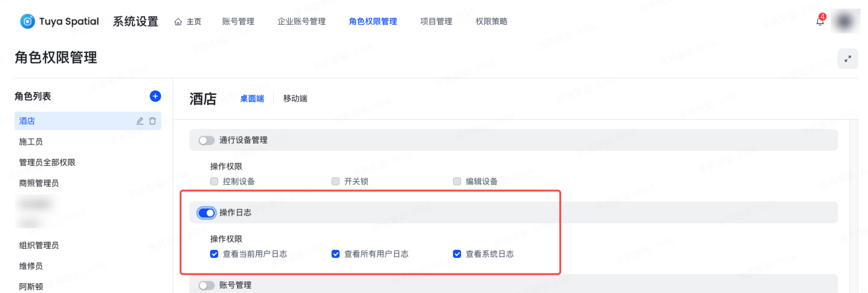
Task: Click the Tuya Spatial logo icon
Action: (28, 21)
